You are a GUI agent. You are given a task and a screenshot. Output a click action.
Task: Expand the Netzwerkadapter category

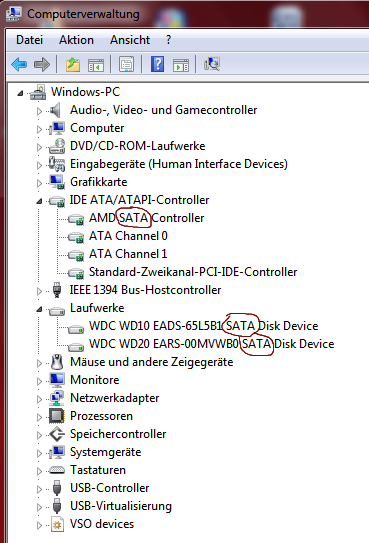coord(39,399)
